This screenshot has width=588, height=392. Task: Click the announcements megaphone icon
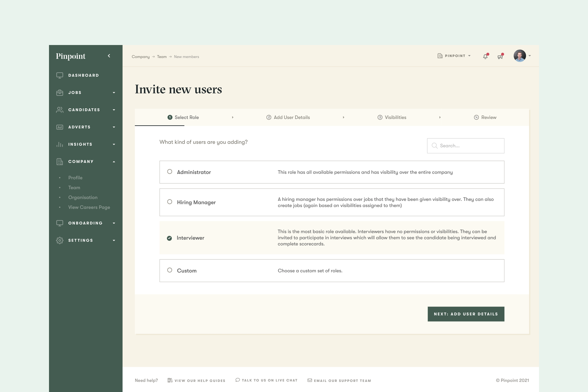(x=500, y=56)
